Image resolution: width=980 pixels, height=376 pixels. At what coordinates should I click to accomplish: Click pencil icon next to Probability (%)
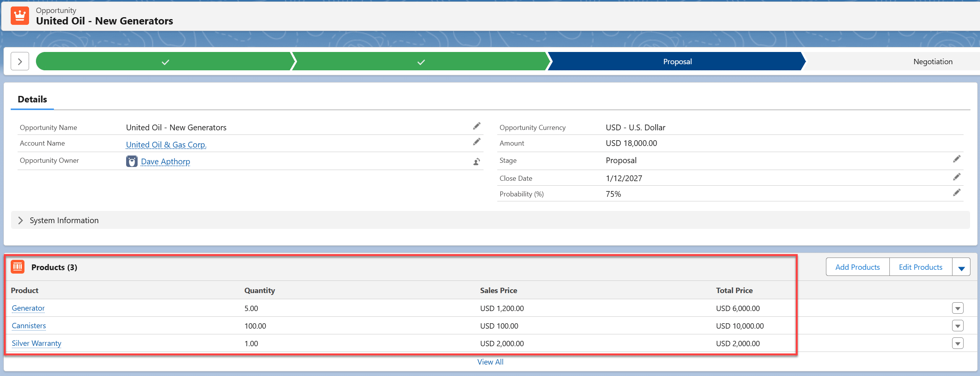pos(956,193)
